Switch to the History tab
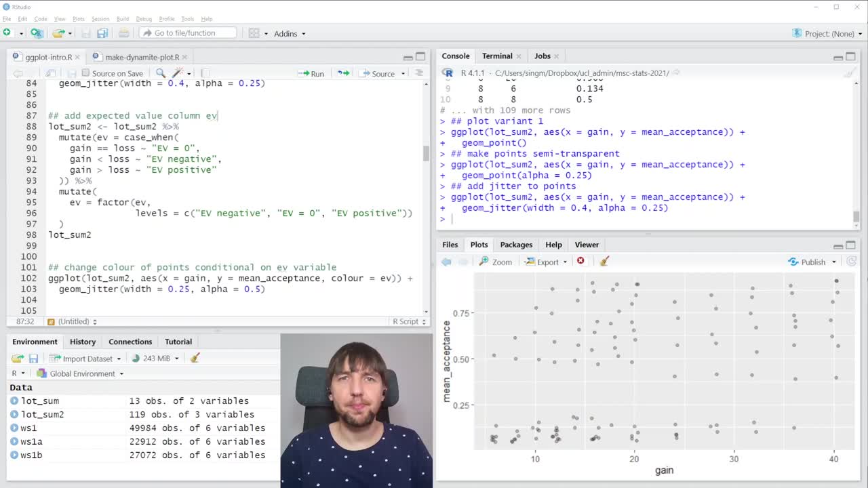The width and height of the screenshot is (868, 488). [x=83, y=342]
